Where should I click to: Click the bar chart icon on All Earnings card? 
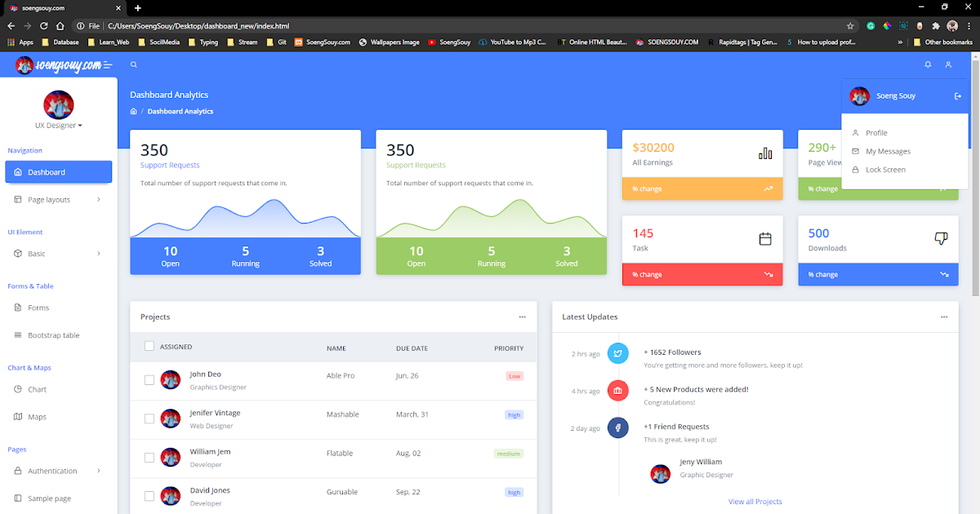click(764, 153)
